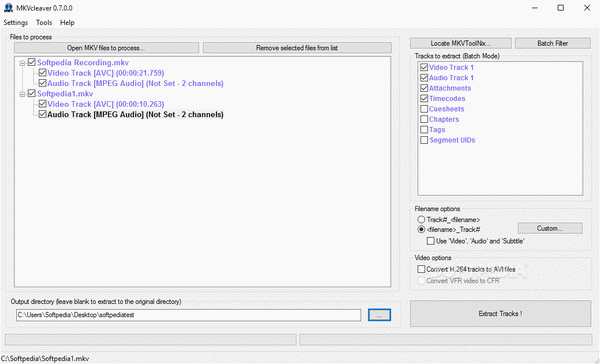Viewport: 600px width, 364px height.
Task: Maximize the MKVcleaver window
Action: coord(561,8)
